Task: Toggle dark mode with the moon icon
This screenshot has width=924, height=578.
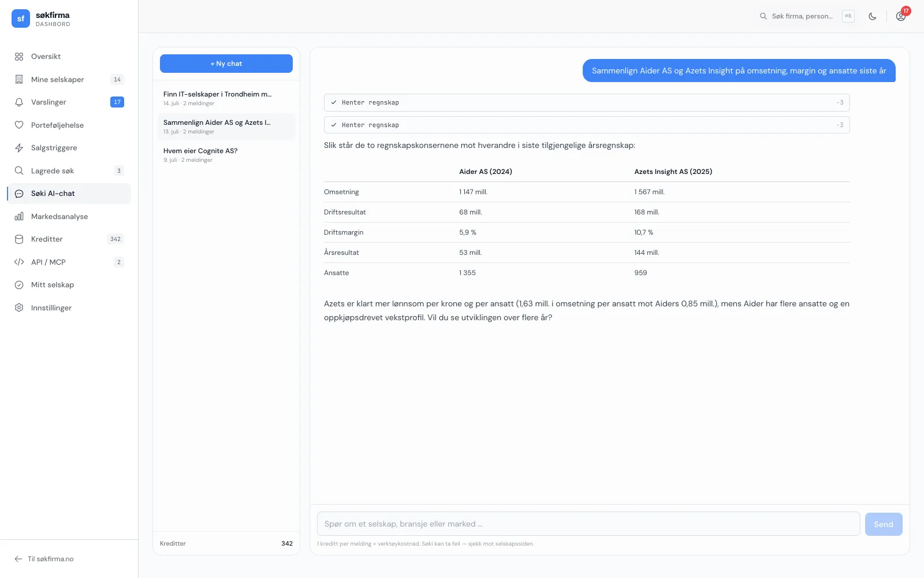Action: pos(873,16)
